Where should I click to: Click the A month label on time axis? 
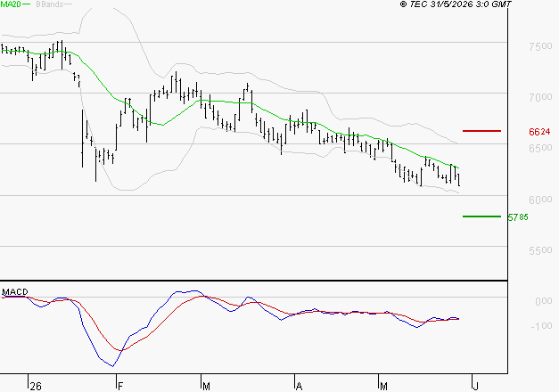(299, 387)
